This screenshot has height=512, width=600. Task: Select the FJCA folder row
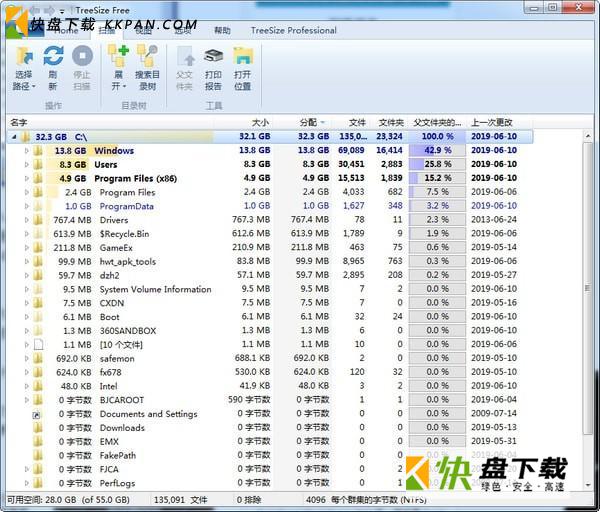272,469
